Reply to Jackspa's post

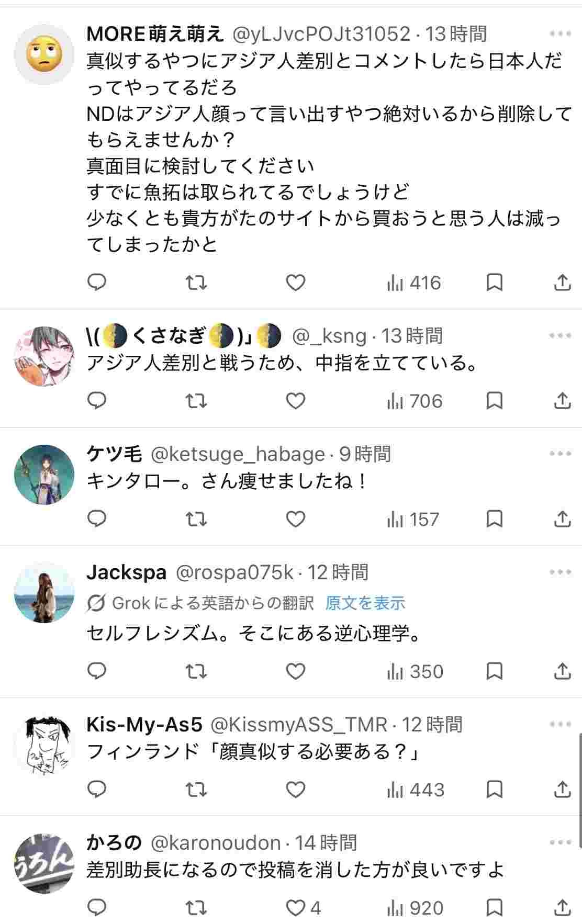pyautogui.click(x=97, y=671)
